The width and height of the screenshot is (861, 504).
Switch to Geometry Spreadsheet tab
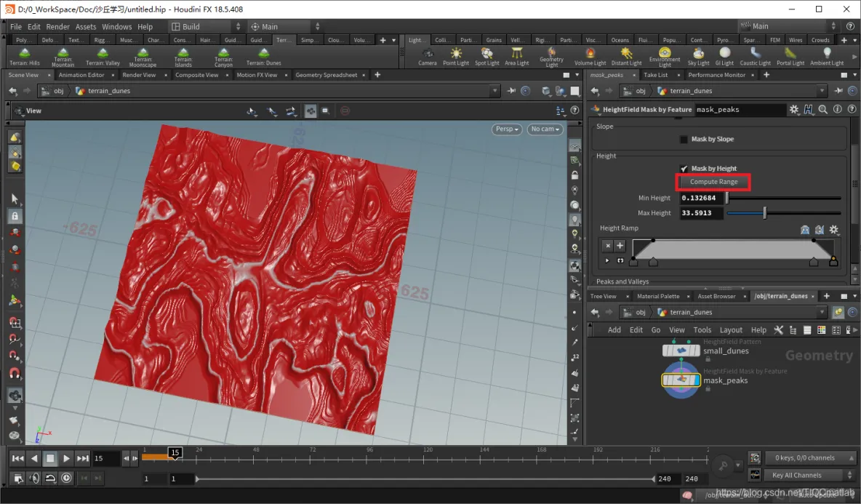pos(327,75)
